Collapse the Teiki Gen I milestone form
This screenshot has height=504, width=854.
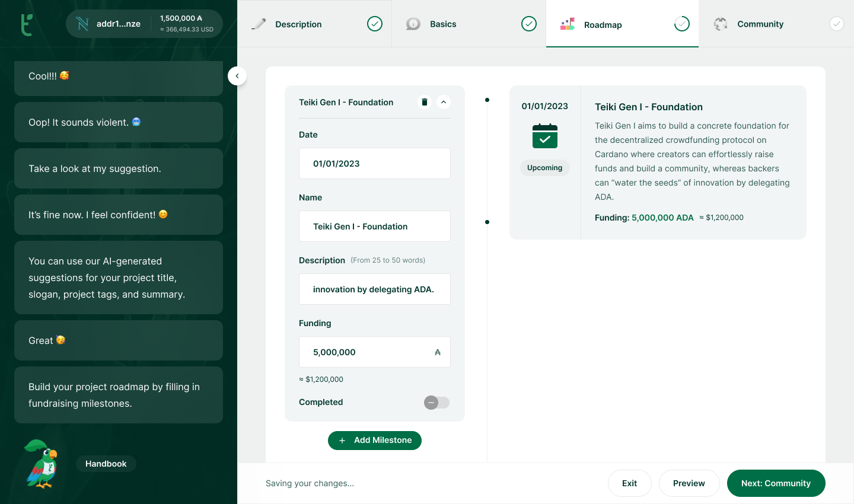coord(444,102)
